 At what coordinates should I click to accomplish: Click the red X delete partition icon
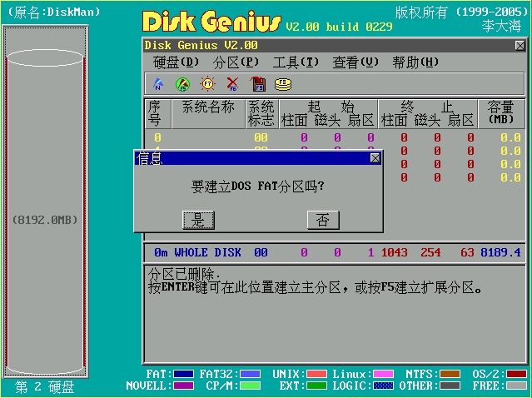click(232, 83)
